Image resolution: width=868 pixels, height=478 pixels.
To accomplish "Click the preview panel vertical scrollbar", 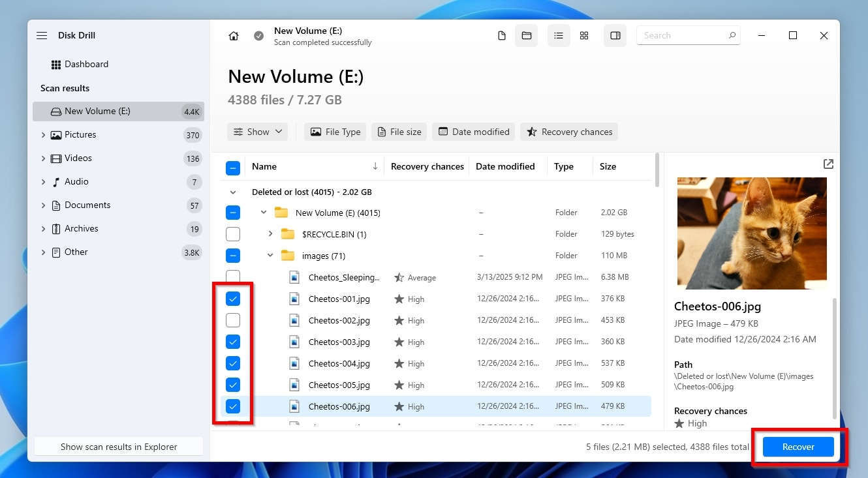I will coord(835,359).
